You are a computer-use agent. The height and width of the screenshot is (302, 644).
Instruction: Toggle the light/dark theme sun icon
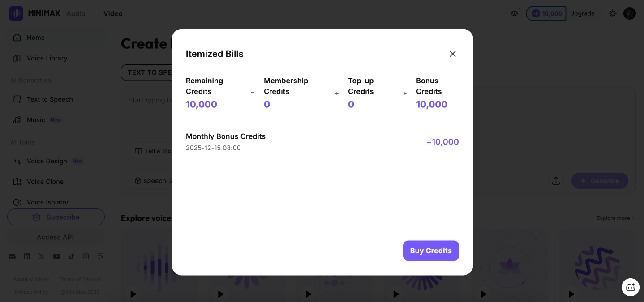612,13
